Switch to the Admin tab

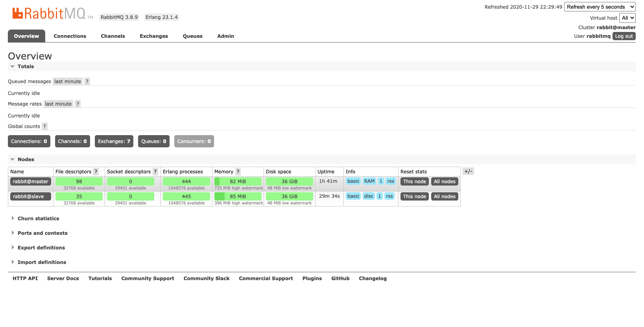226,36
